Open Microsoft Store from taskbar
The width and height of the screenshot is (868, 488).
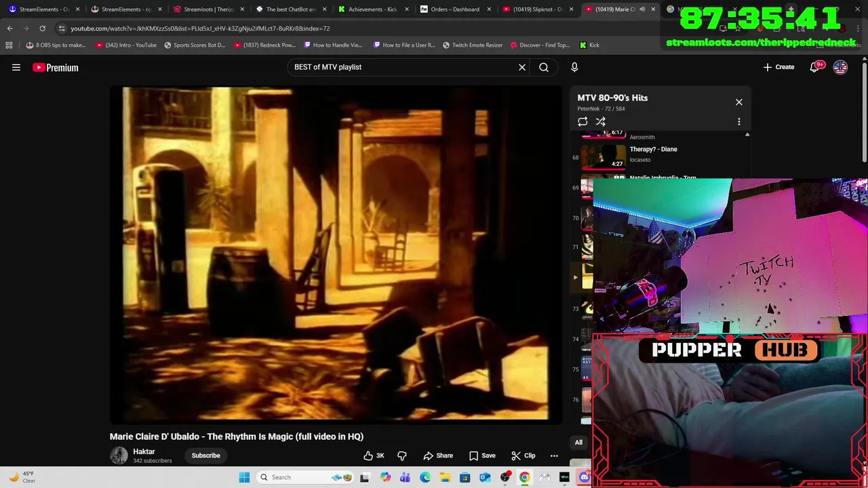pos(465,477)
